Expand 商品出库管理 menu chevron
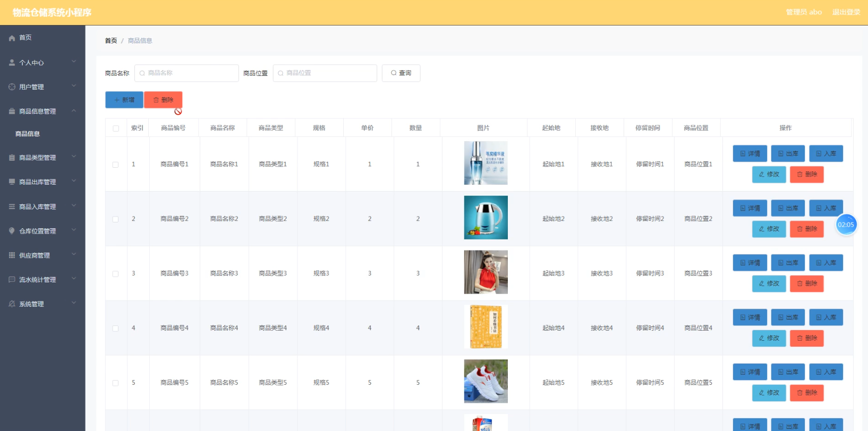The image size is (868, 431). [74, 181]
